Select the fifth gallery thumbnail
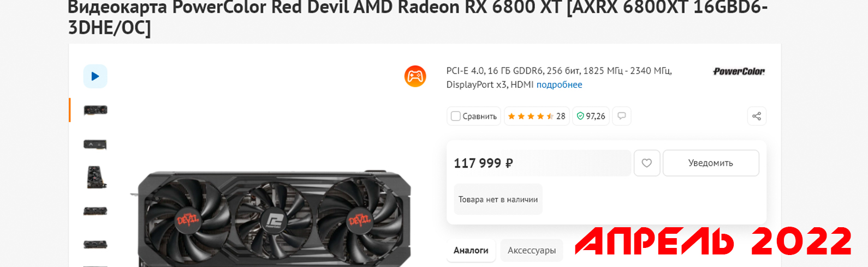This screenshot has height=267, width=868. click(96, 245)
